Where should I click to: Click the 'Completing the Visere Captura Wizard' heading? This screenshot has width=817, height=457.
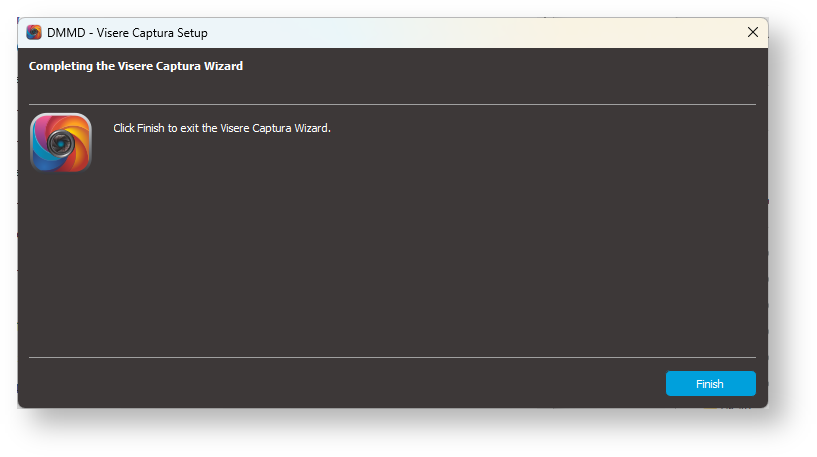136,66
